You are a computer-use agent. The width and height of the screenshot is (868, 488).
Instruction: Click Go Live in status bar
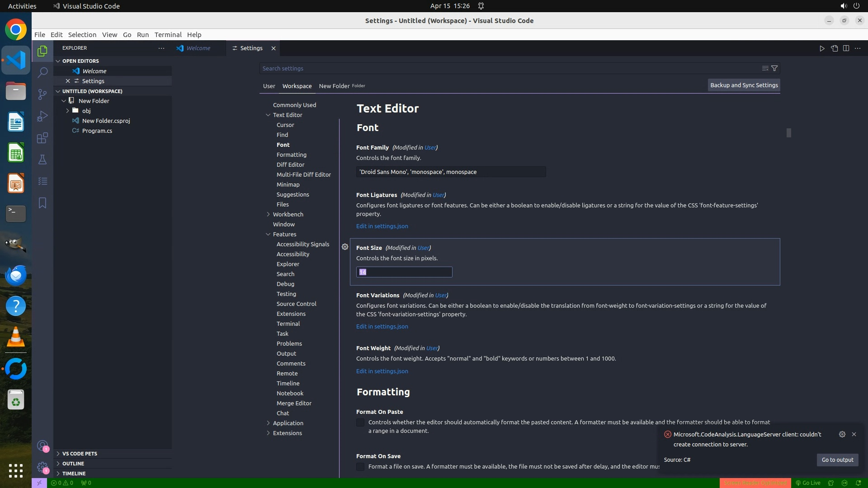[x=808, y=483]
